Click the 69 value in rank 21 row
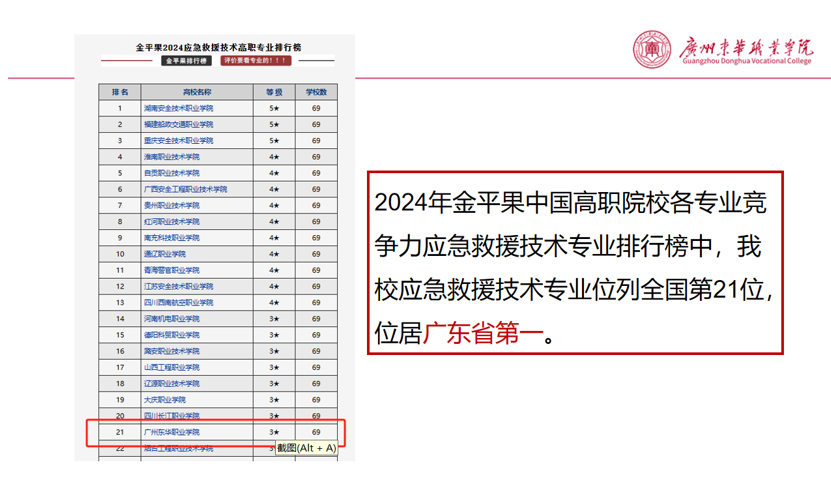Screen dimensions: 831x483 [316, 432]
